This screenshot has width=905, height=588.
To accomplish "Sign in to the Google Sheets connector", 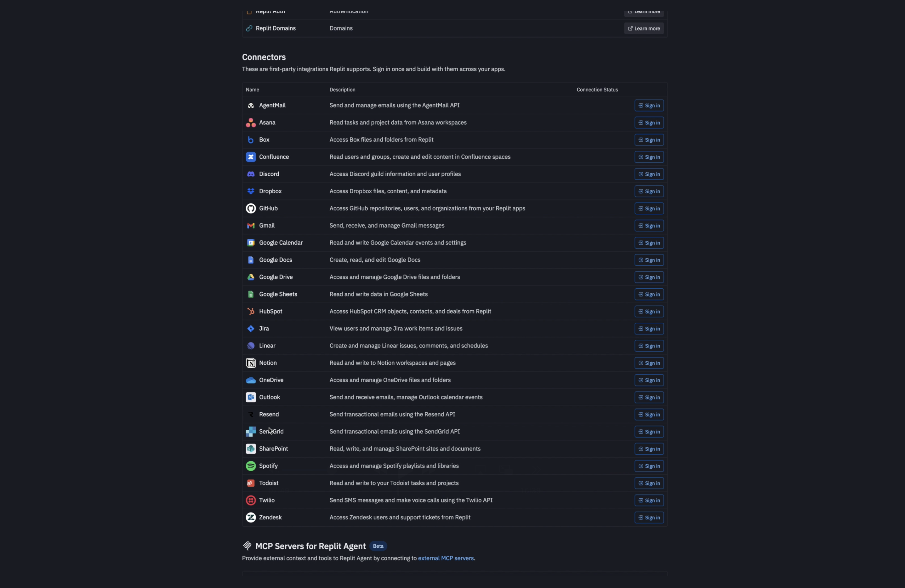I will (x=649, y=294).
